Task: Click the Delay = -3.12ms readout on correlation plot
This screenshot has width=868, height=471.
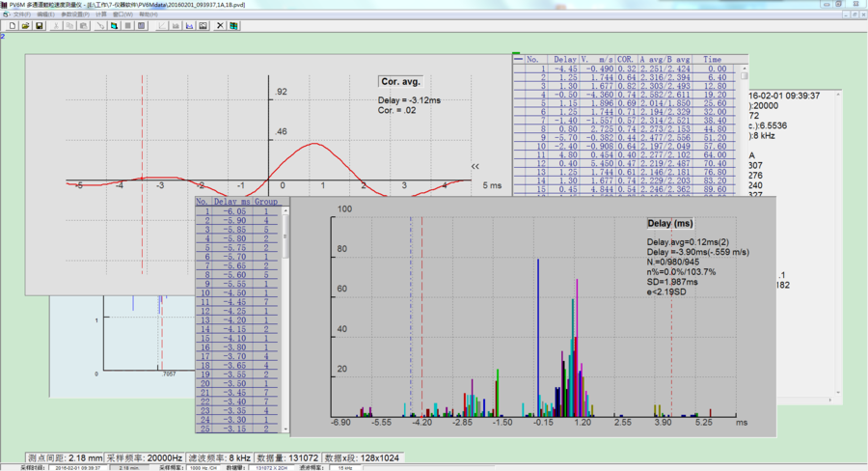Action: (410, 100)
